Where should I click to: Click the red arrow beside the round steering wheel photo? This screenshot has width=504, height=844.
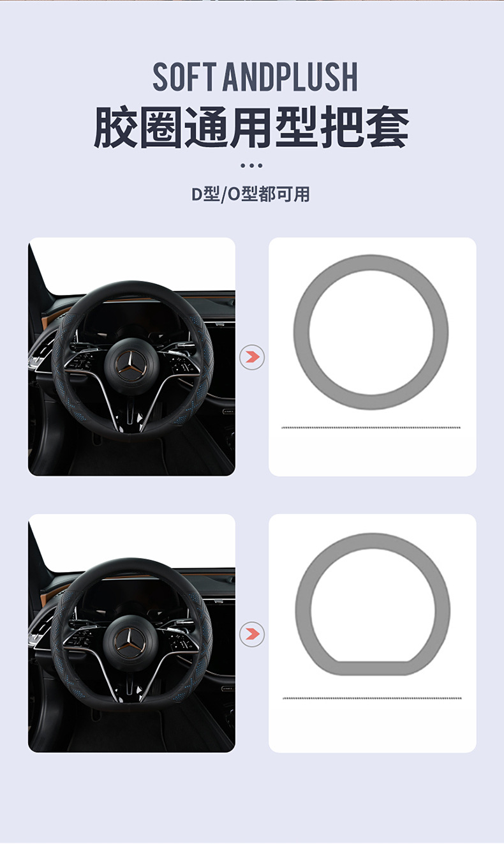point(252,357)
